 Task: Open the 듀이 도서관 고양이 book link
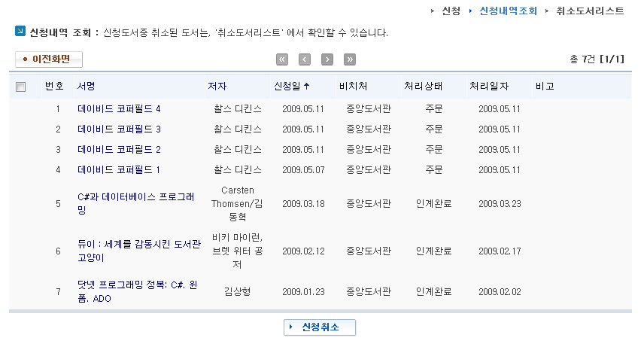click(139, 251)
